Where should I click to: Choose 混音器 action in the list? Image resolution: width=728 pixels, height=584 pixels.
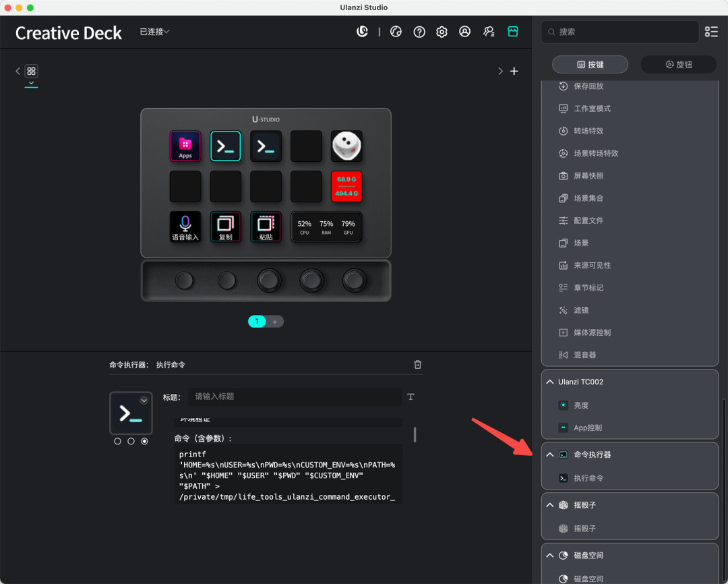(x=584, y=355)
